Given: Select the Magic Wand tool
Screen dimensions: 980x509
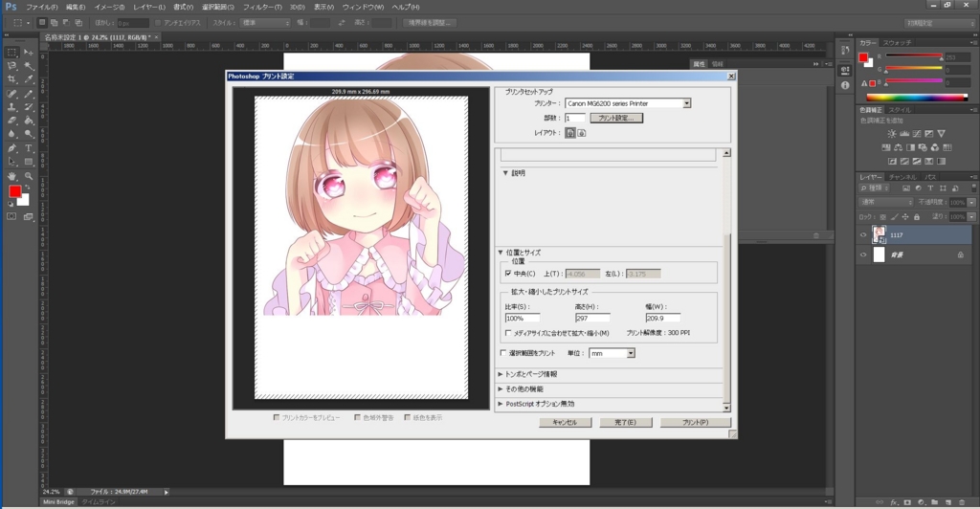Looking at the screenshot, I should [29, 66].
